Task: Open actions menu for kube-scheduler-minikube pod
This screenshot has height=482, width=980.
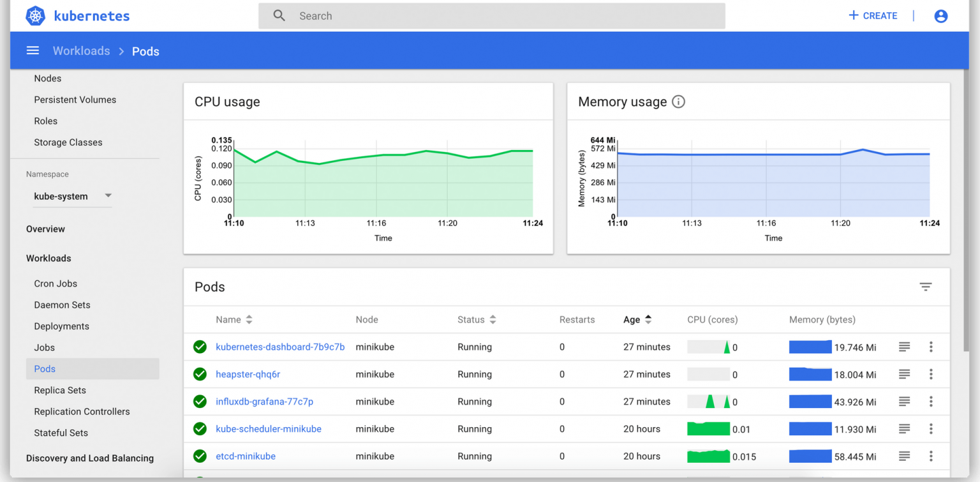Action: (931, 429)
